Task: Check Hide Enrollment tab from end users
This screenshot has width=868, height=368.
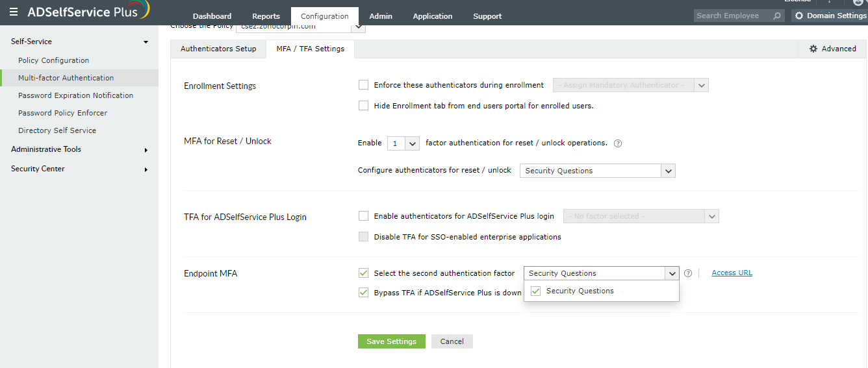Action: (x=363, y=106)
